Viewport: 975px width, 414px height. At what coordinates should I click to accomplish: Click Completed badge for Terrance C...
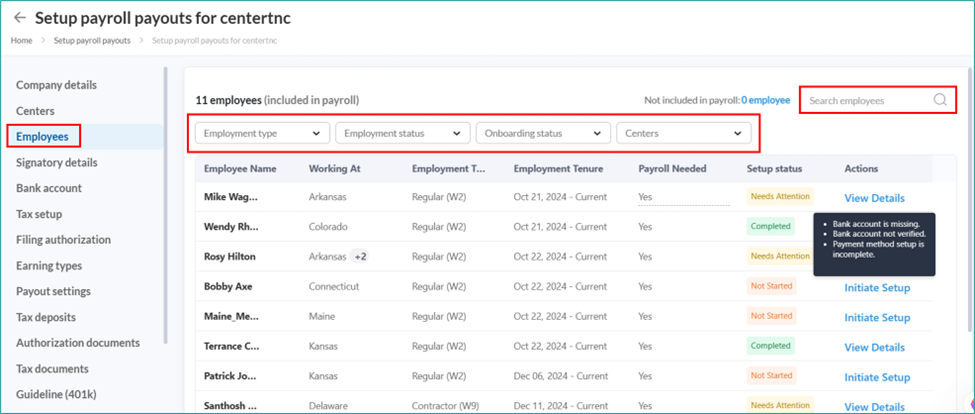(770, 346)
